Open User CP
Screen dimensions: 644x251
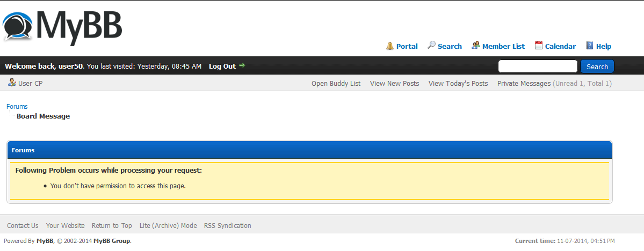coord(31,84)
